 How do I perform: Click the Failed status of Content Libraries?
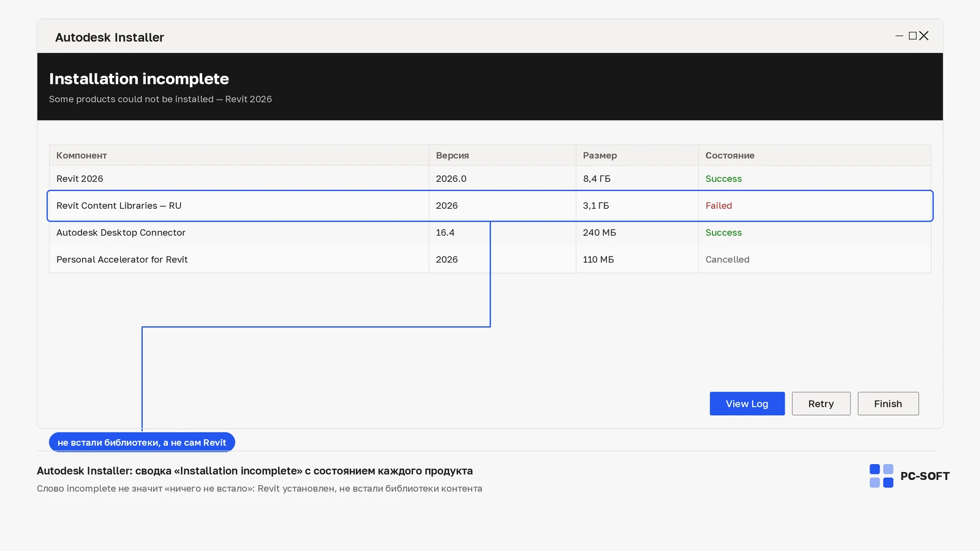pos(718,206)
